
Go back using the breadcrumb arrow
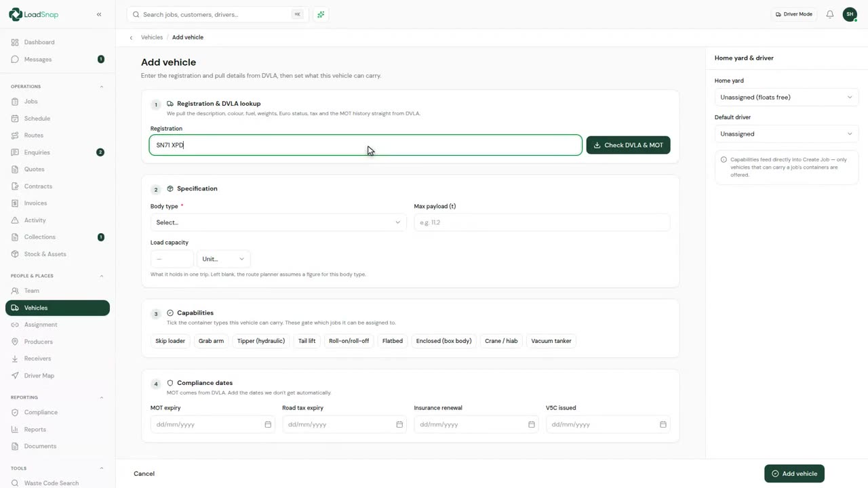point(131,38)
